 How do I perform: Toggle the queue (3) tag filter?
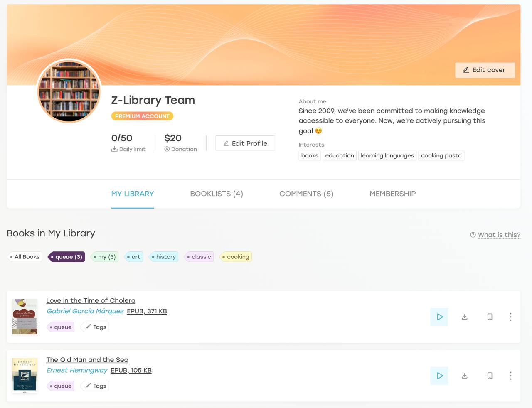[66, 257]
